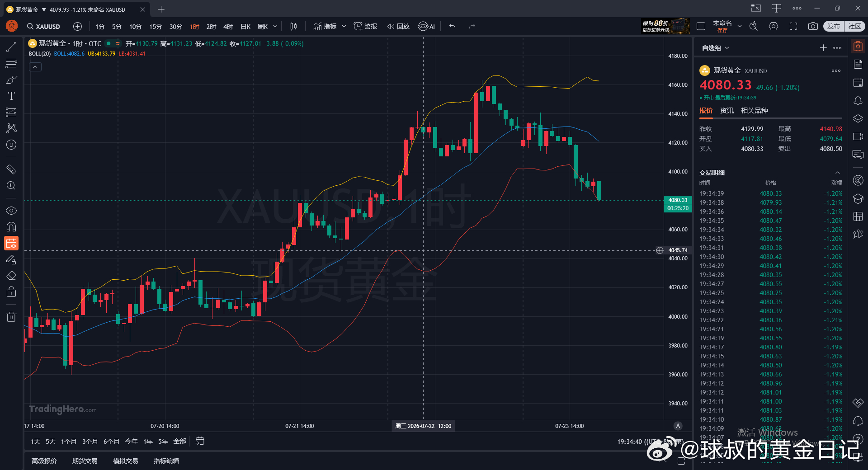This screenshot has height=470, width=868.
Task: Switch to the 资讯 tab
Action: (727, 111)
